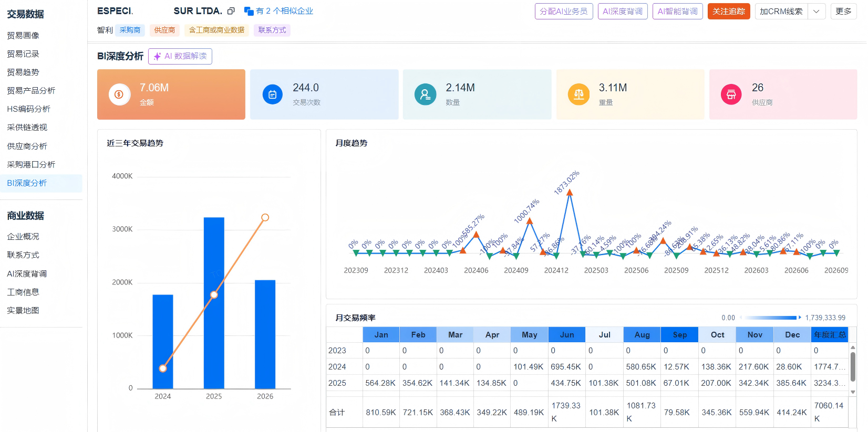868x432 pixels.
Task: Click the similar companies icon
Action: point(249,11)
